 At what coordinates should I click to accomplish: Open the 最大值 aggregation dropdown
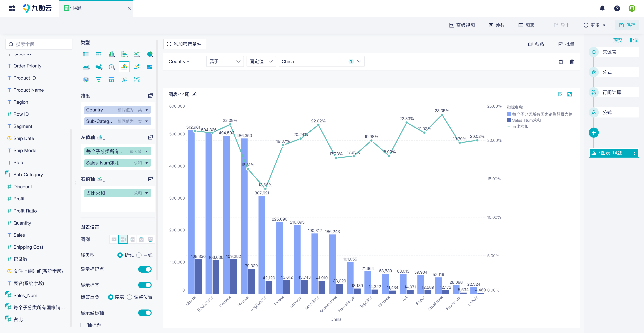(147, 152)
